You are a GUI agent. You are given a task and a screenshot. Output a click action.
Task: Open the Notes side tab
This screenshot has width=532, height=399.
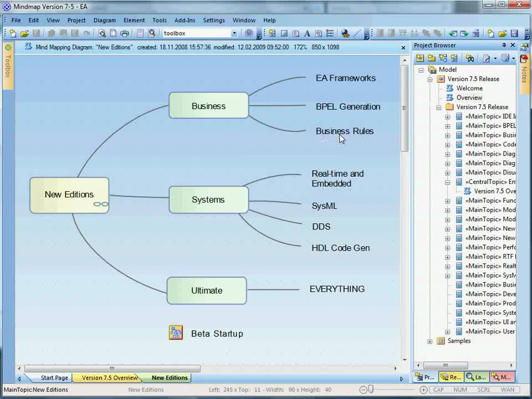pos(524,75)
